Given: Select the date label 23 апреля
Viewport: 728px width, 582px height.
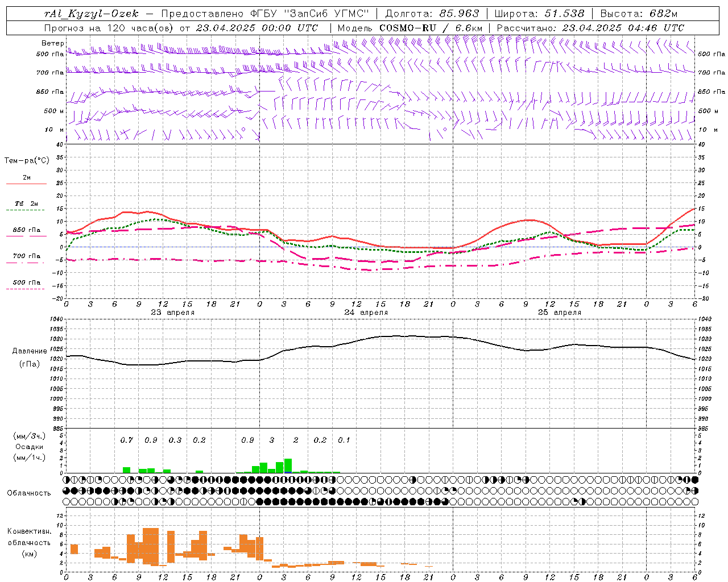Looking at the screenshot, I should [x=173, y=313].
